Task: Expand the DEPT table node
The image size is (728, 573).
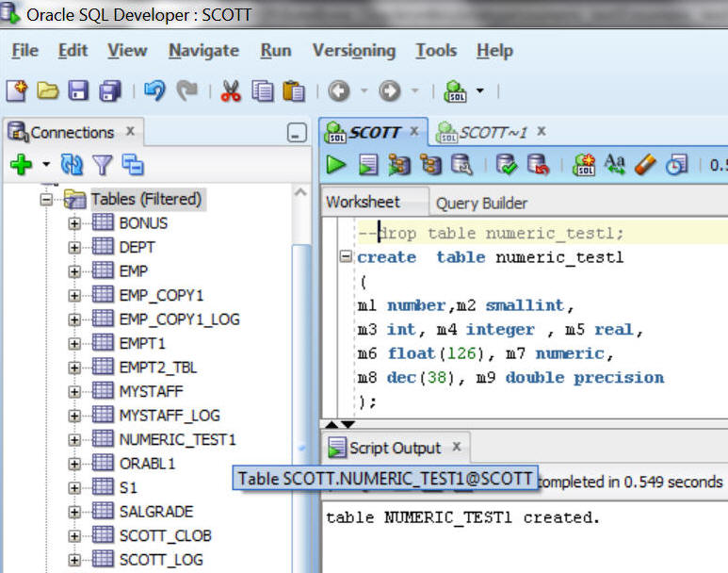Action: (73, 248)
